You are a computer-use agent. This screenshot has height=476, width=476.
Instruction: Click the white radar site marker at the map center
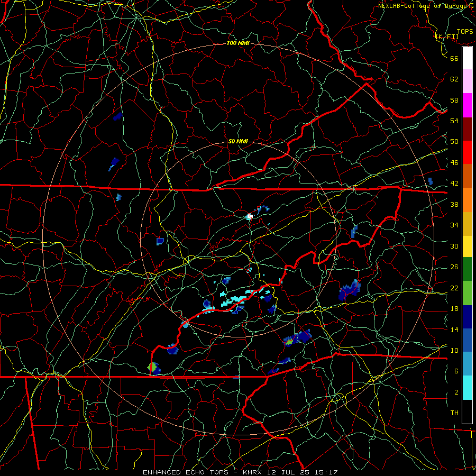coord(250,216)
